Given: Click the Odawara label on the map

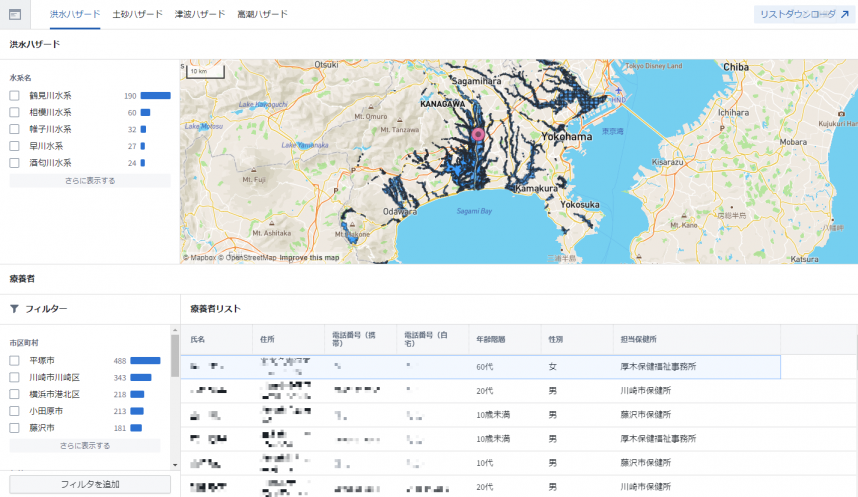Looking at the screenshot, I should click(399, 211).
